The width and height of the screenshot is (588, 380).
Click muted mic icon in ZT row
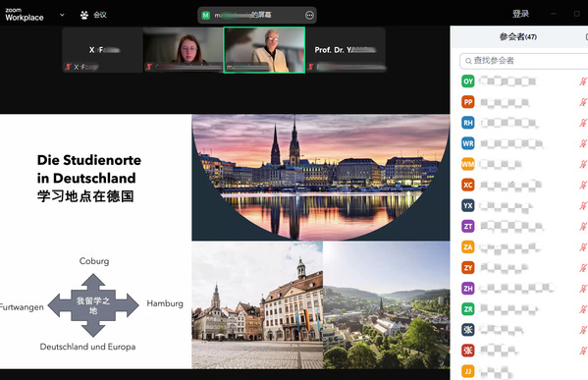pyautogui.click(x=583, y=226)
